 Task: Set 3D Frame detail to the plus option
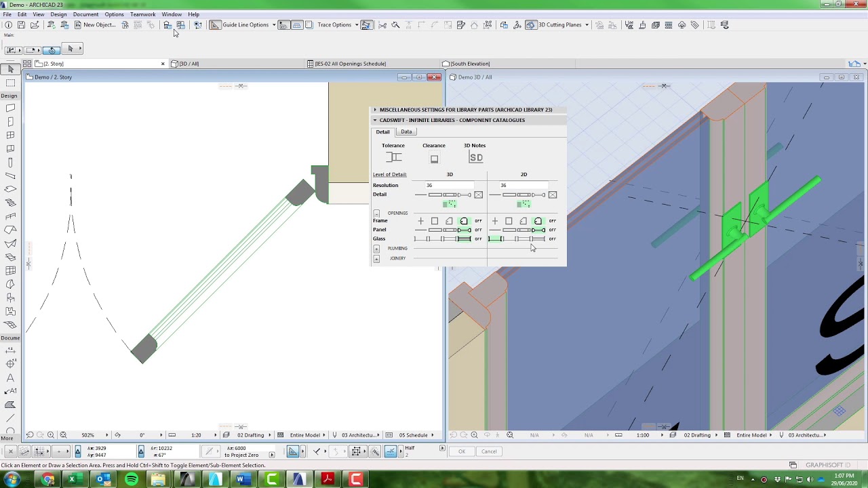[420, 221]
